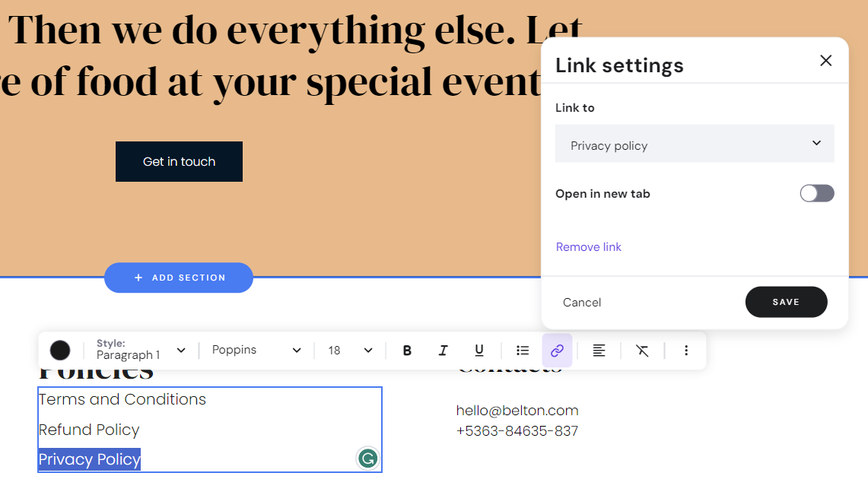Image resolution: width=868 pixels, height=492 pixels.
Task: Click the phone number +5363-84635-837
Action: [517, 431]
